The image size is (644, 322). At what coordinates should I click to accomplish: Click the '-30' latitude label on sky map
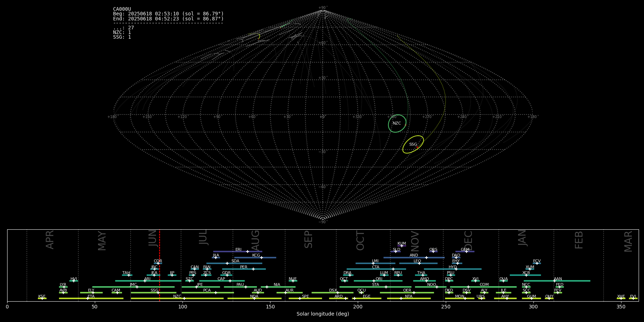click(322, 152)
